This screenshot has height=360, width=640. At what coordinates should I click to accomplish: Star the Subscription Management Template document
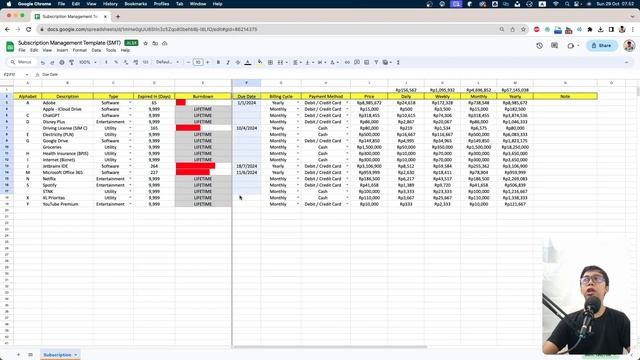[x=145, y=43]
